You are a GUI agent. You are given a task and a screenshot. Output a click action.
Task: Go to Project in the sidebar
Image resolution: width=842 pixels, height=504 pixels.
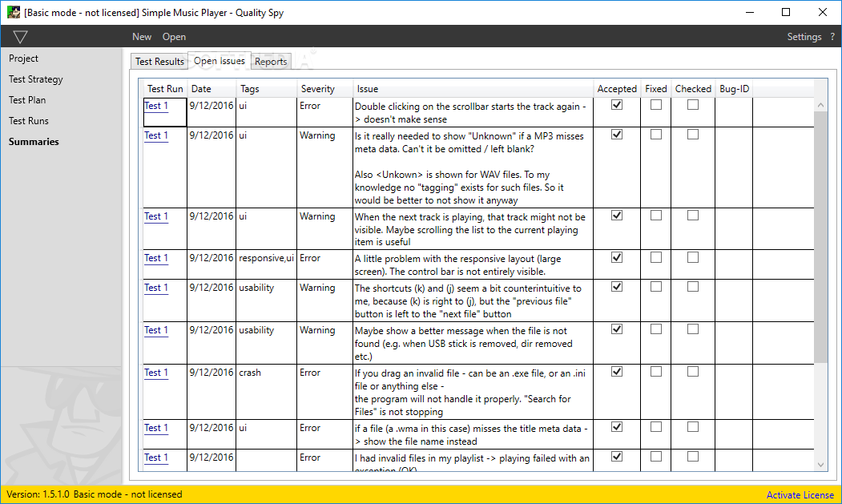pos(23,58)
